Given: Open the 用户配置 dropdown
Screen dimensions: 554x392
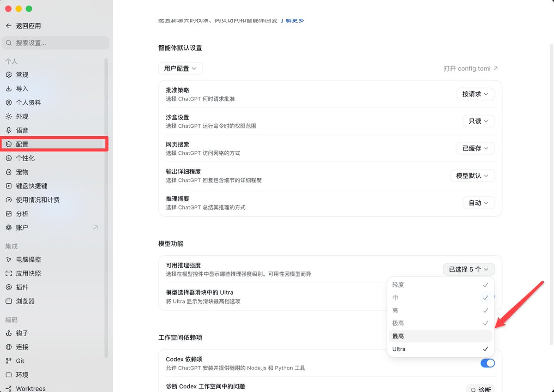Looking at the screenshot, I should coord(181,68).
